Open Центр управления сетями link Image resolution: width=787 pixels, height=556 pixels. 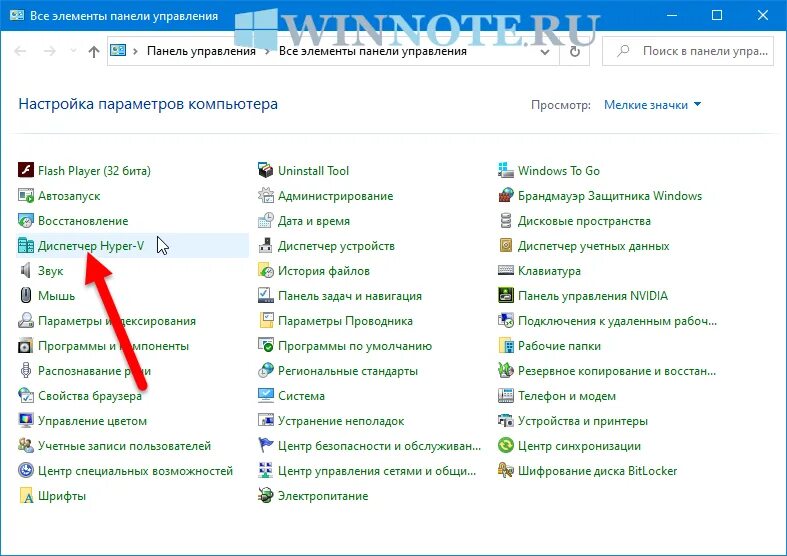[377, 471]
